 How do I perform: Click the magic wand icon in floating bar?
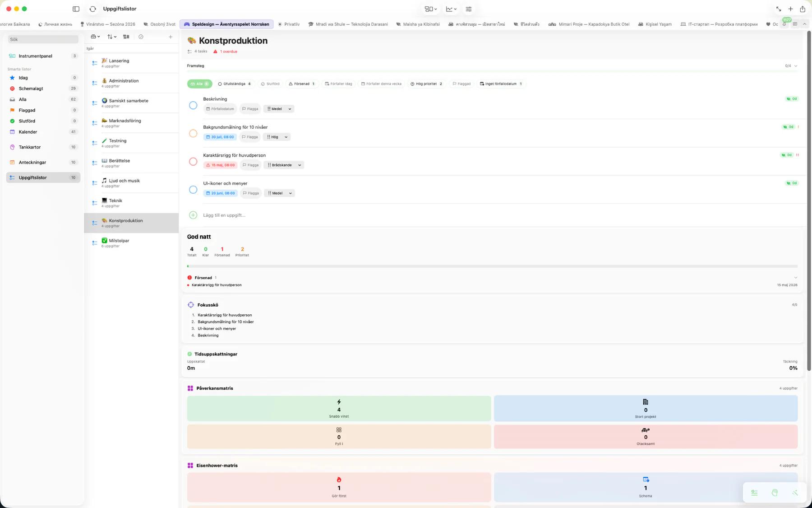pyautogui.click(x=795, y=493)
